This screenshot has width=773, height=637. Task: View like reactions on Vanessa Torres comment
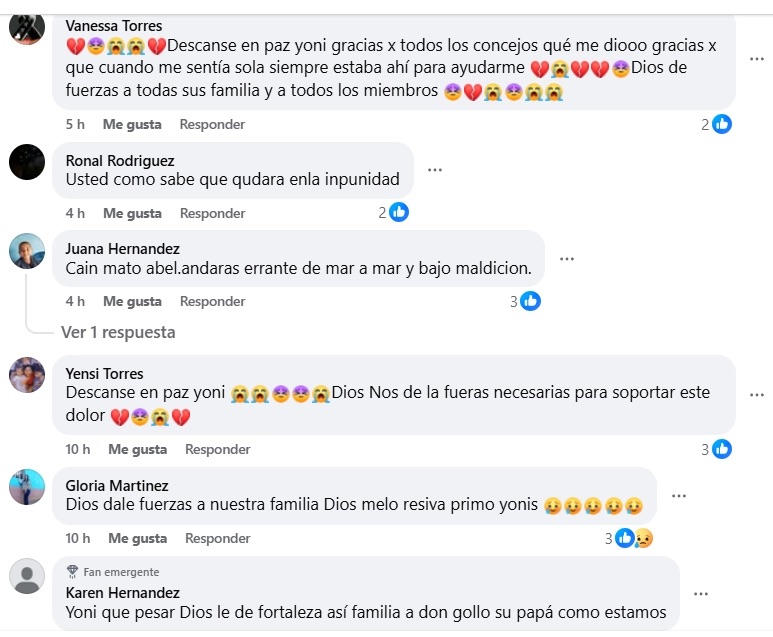click(x=716, y=124)
